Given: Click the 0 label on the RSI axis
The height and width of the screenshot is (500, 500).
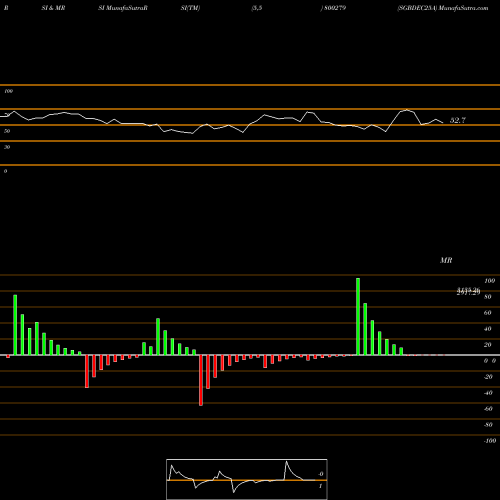Looking at the screenshot, I should [5, 171].
